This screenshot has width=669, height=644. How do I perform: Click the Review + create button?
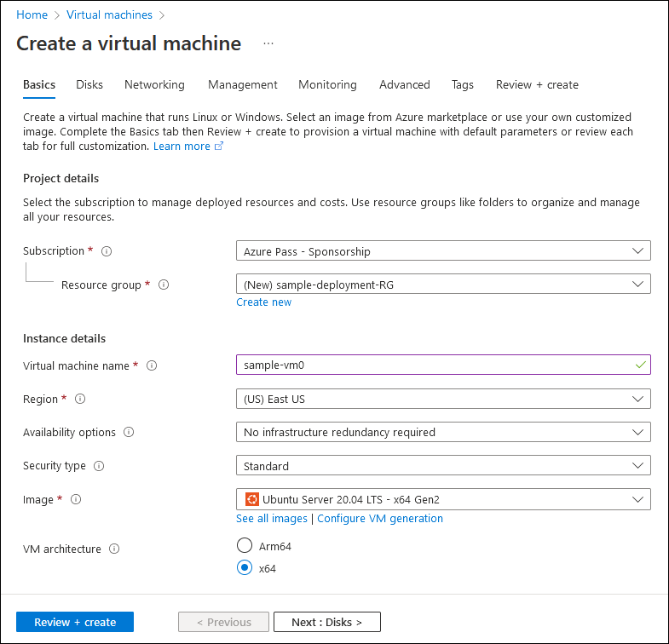(x=75, y=622)
